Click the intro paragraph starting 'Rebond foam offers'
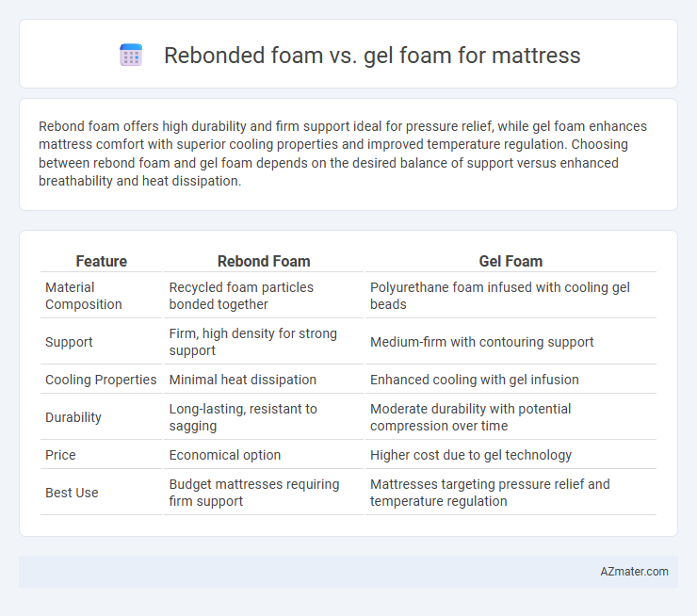Image resolution: width=697 pixels, height=616 pixels. click(x=342, y=154)
